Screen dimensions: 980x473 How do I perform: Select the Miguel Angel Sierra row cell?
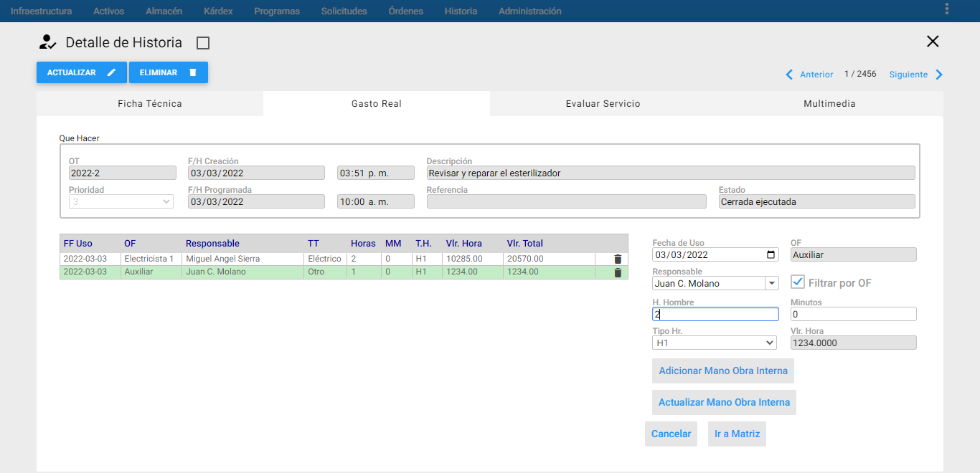[243, 259]
